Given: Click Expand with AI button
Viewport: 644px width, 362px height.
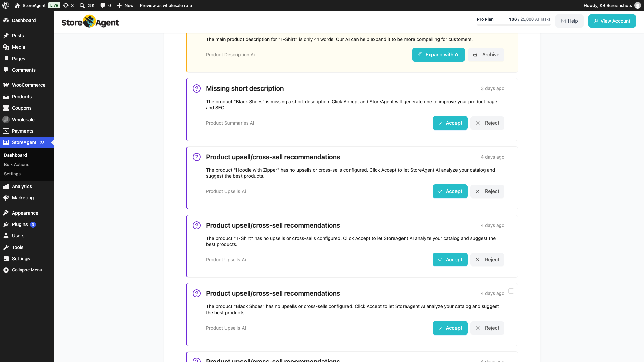Looking at the screenshot, I should pos(438,55).
